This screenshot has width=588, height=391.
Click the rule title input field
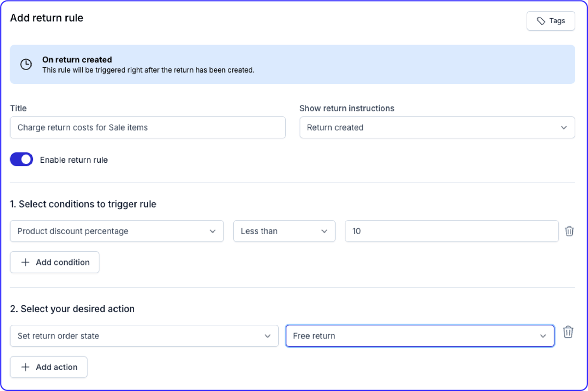click(147, 127)
